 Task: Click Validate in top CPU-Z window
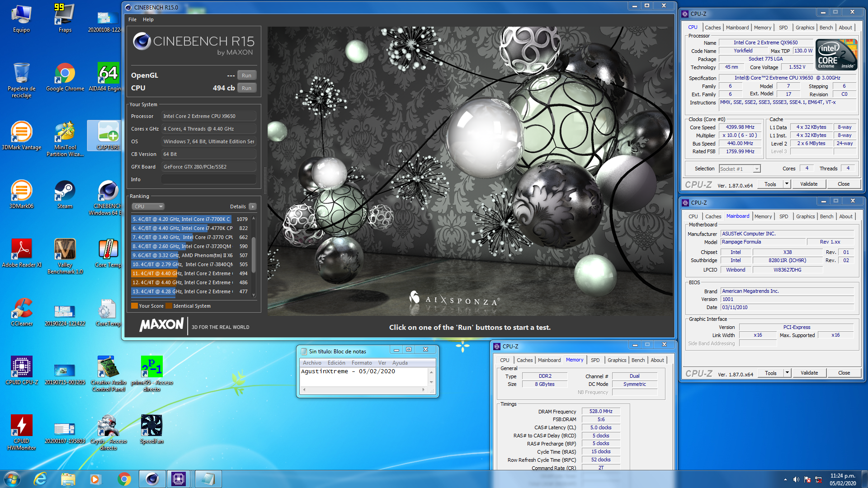tap(809, 184)
